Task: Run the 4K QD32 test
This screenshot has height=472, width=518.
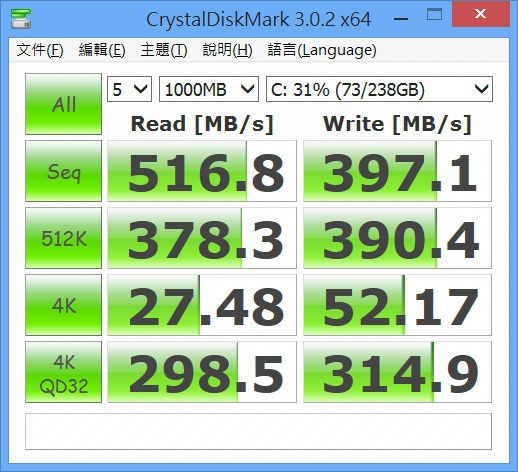Action: (x=63, y=372)
